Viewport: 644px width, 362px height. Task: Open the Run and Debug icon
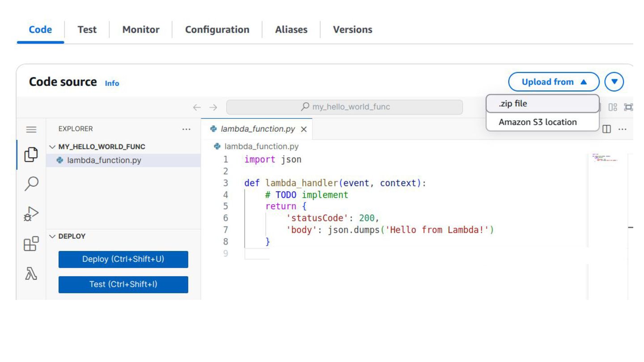tap(31, 214)
